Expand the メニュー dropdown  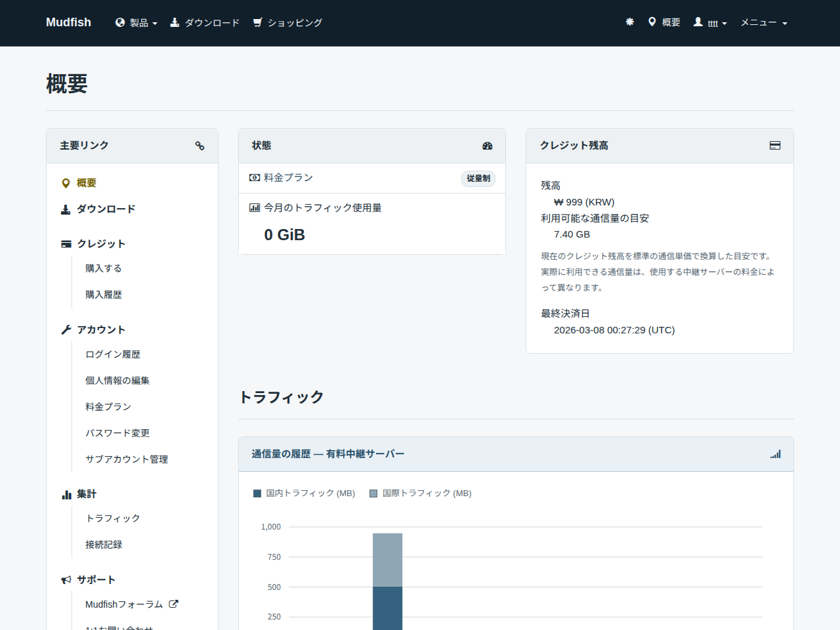[x=764, y=23]
